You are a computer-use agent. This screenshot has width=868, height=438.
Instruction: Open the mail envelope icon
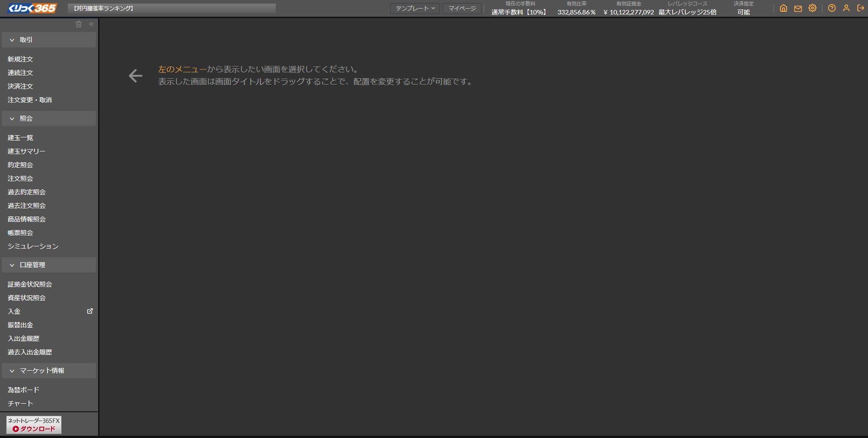(798, 8)
